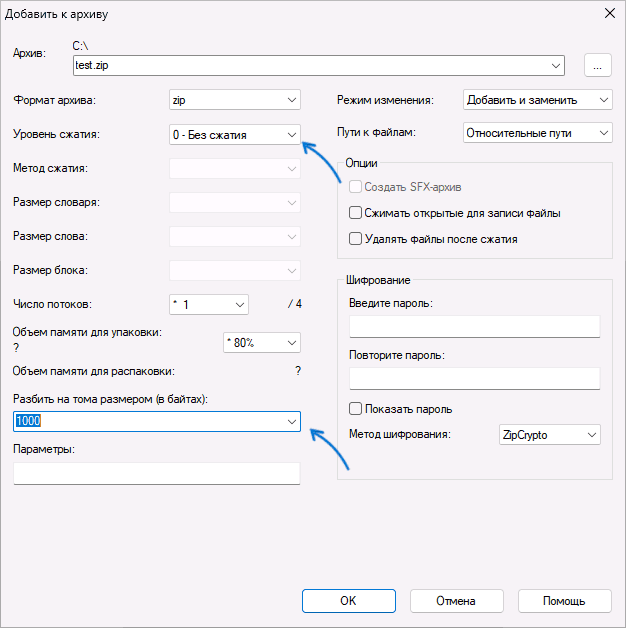Screen dimensions: 626x628
Task: Close the Добавить к архиву dialog
Action: (610, 14)
